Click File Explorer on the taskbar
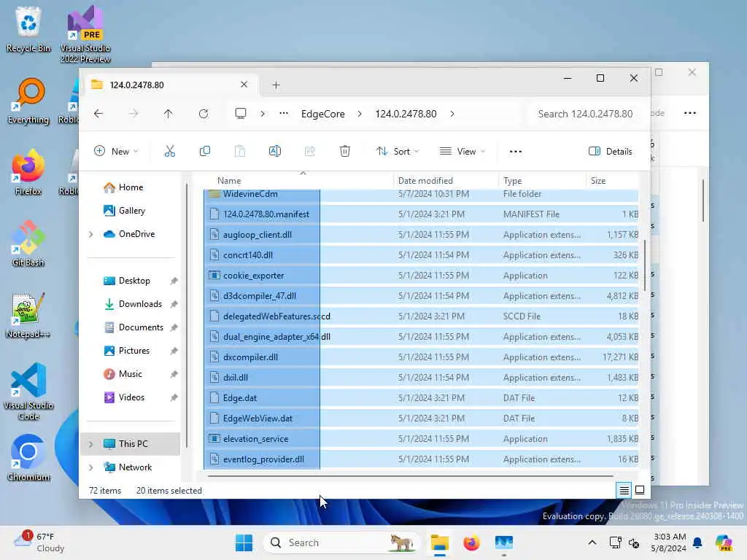747x560 pixels. (439, 542)
